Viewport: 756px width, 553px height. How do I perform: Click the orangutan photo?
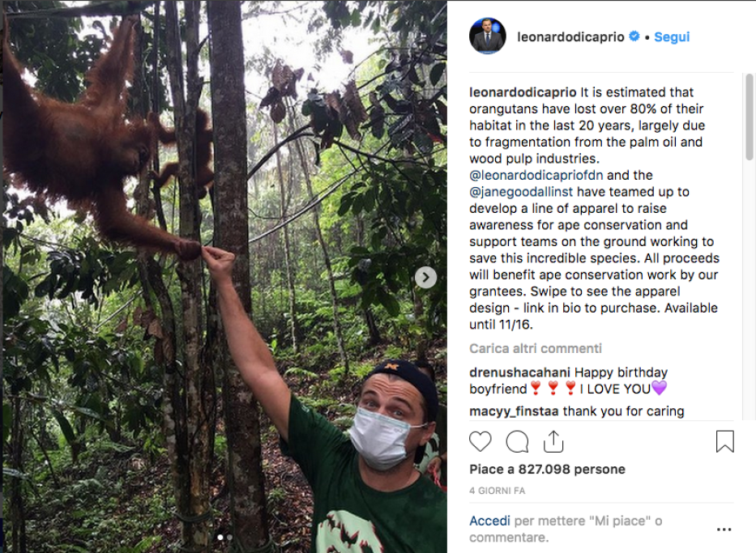click(x=223, y=275)
